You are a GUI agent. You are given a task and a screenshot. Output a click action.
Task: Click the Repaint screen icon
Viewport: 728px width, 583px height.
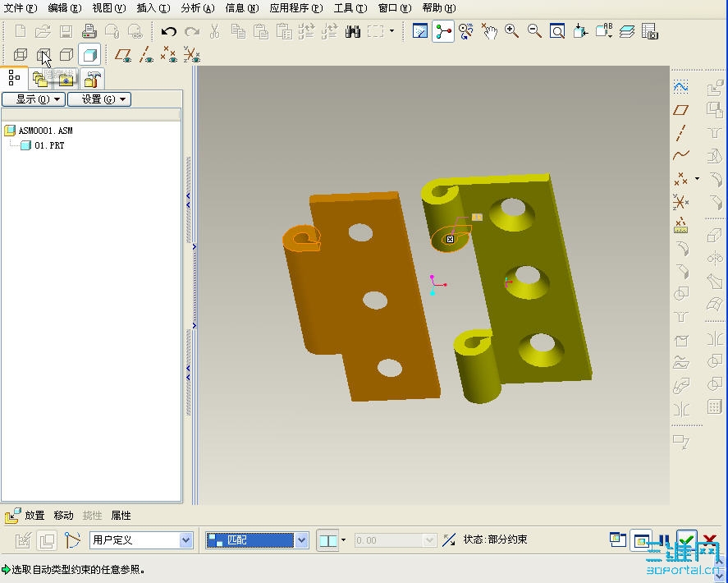[x=420, y=31]
